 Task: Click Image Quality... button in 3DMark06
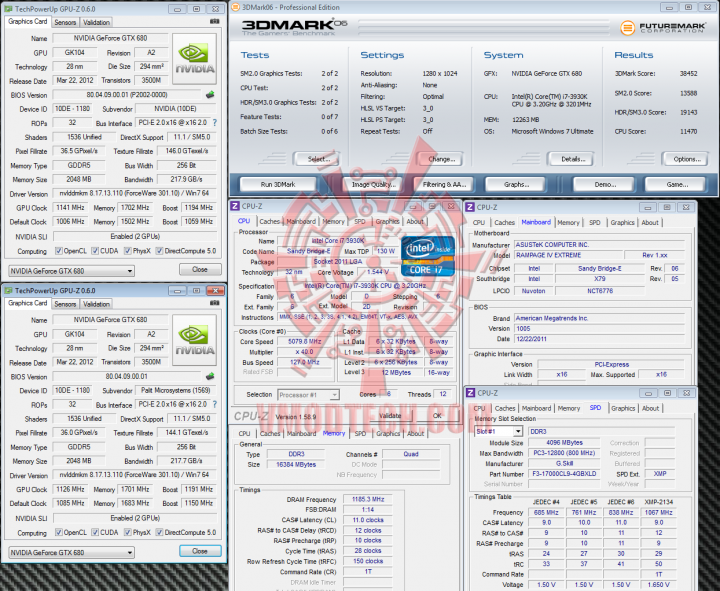pyautogui.click(x=371, y=184)
